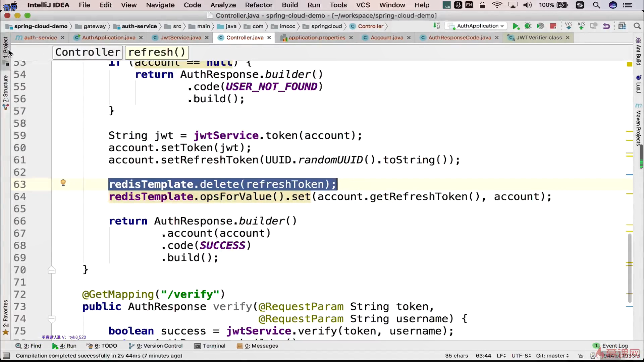The width and height of the screenshot is (644, 362).
Task: Open the Refactor menu
Action: [x=259, y=5]
